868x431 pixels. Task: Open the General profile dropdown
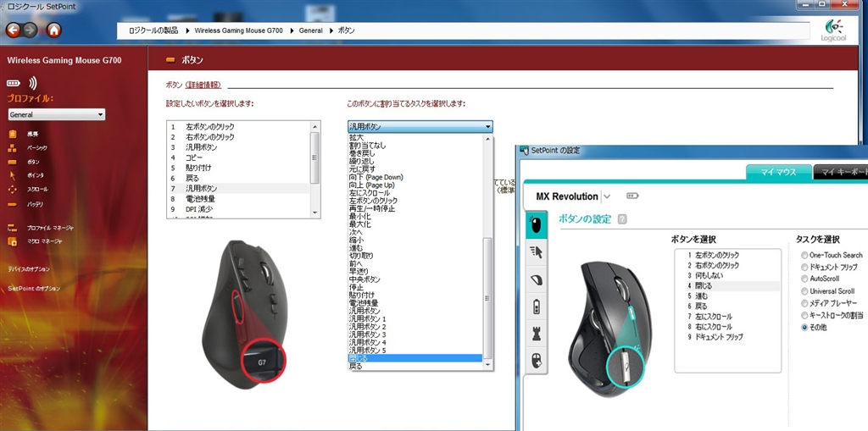57,114
